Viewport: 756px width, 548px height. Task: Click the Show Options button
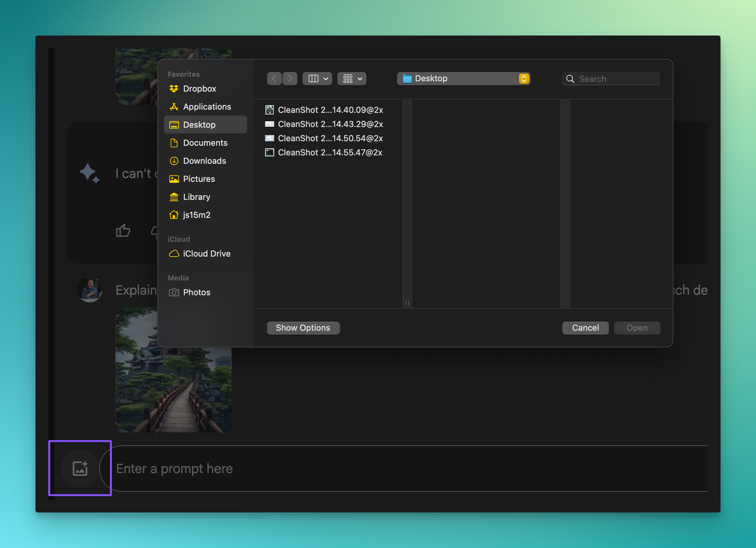coord(303,328)
